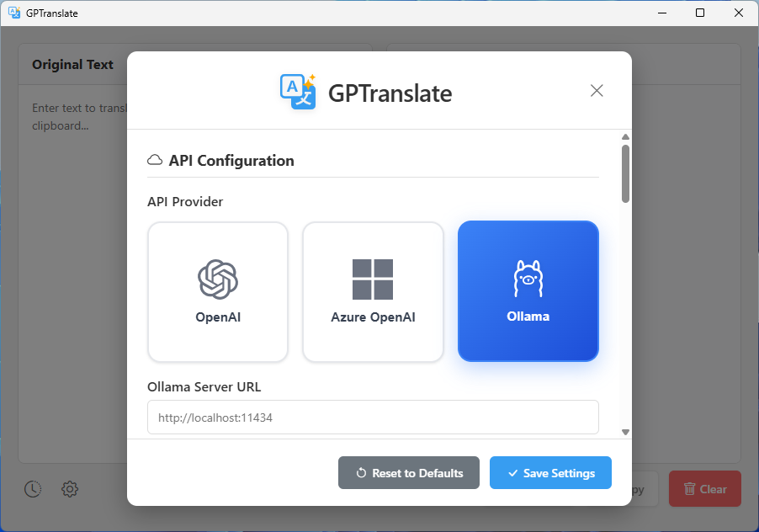Minimize the GPTranslate window

pyautogui.click(x=662, y=13)
